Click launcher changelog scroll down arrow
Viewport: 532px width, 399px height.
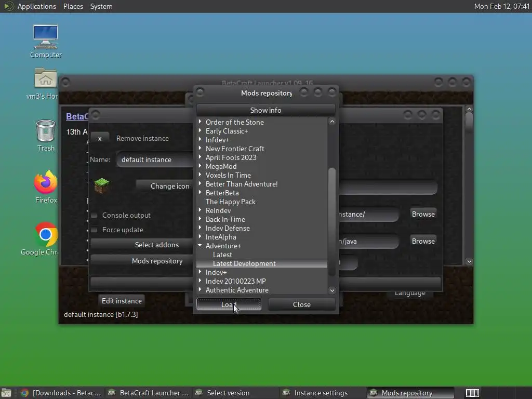(x=469, y=261)
